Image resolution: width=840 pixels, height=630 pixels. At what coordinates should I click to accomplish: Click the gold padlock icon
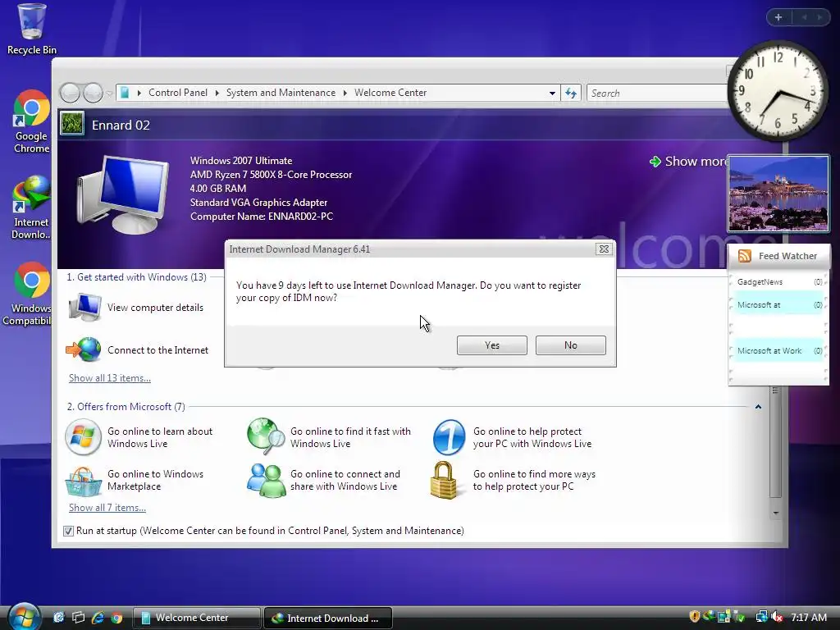[444, 480]
